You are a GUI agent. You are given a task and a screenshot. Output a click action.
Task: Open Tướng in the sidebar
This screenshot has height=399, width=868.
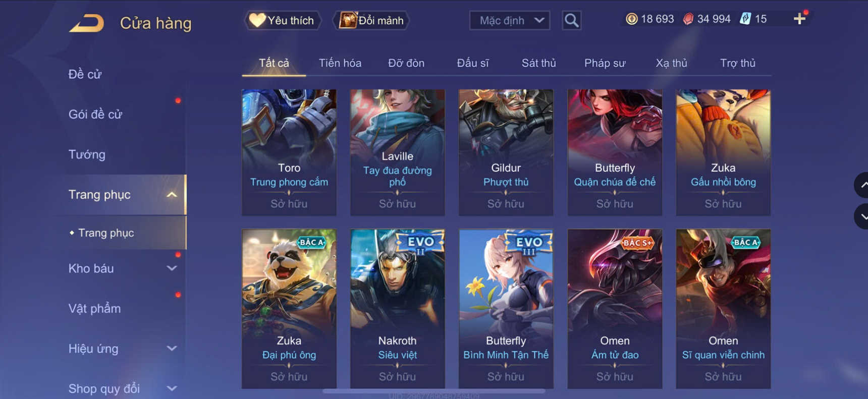point(87,154)
